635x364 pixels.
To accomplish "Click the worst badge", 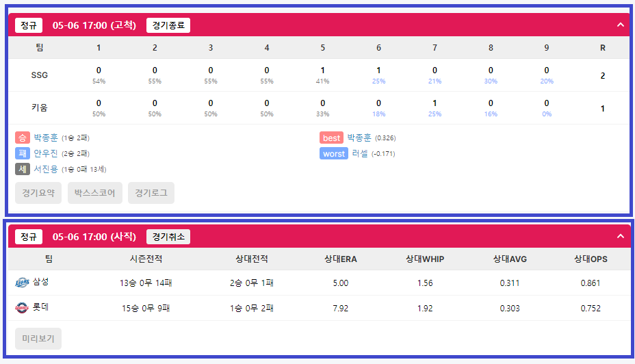I will click(334, 153).
